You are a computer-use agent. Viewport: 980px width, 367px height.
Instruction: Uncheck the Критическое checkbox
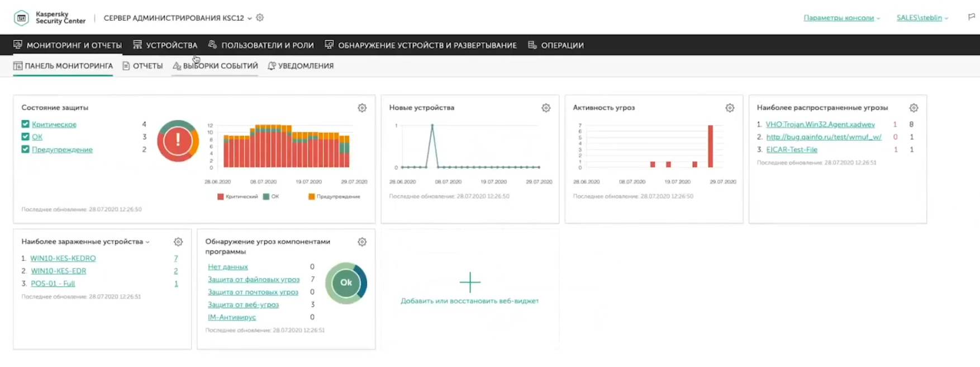point(25,124)
